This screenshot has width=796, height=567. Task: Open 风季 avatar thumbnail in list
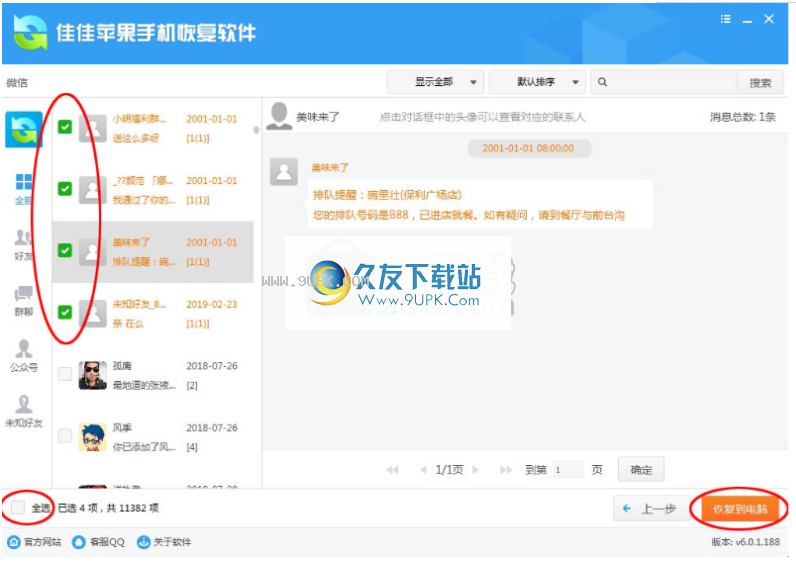pos(92,437)
